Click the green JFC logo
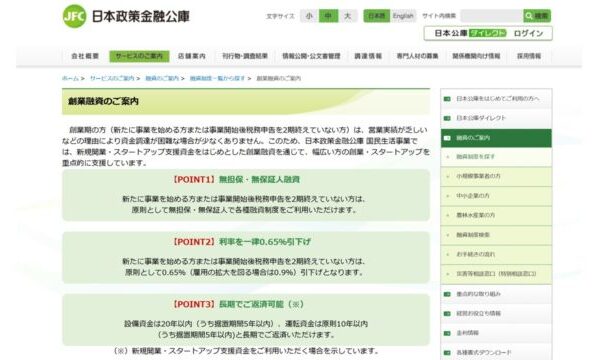 point(74,16)
